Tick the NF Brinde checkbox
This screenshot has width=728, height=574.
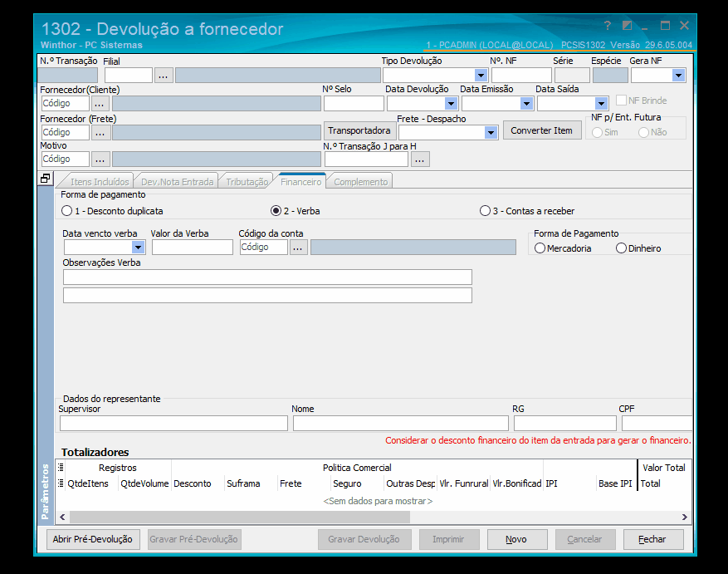[621, 101]
